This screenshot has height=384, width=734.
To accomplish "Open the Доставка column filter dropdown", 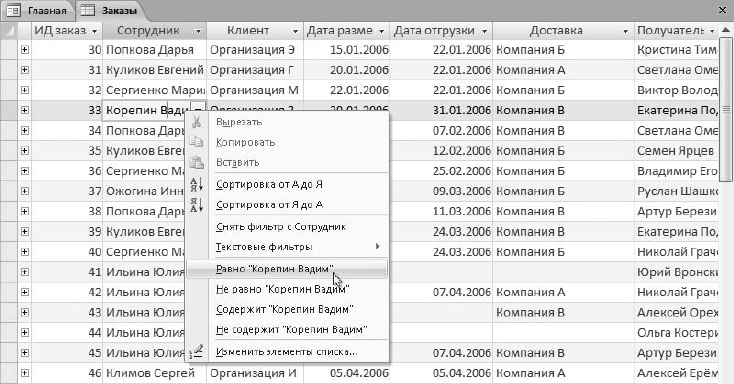I will pos(625,31).
